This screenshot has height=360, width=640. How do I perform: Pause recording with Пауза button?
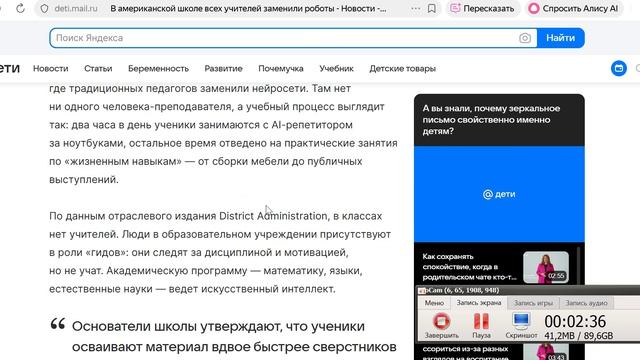[x=481, y=325]
